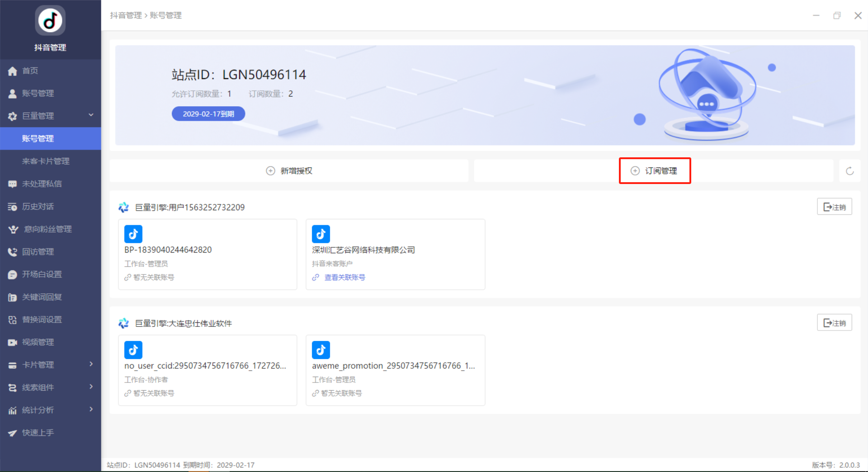This screenshot has width=868, height=472.
Task: Click Douyin icon on 深圳汇艺谷网络科技有限公司 card
Action: [x=321, y=234]
